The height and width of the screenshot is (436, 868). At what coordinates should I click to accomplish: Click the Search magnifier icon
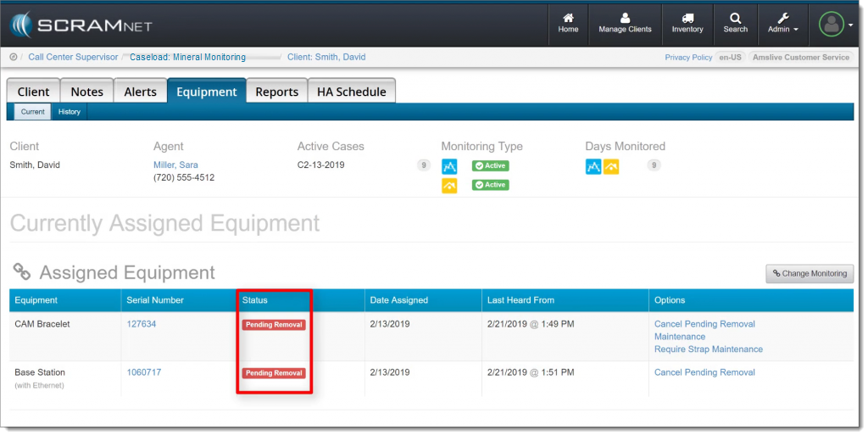point(735,18)
